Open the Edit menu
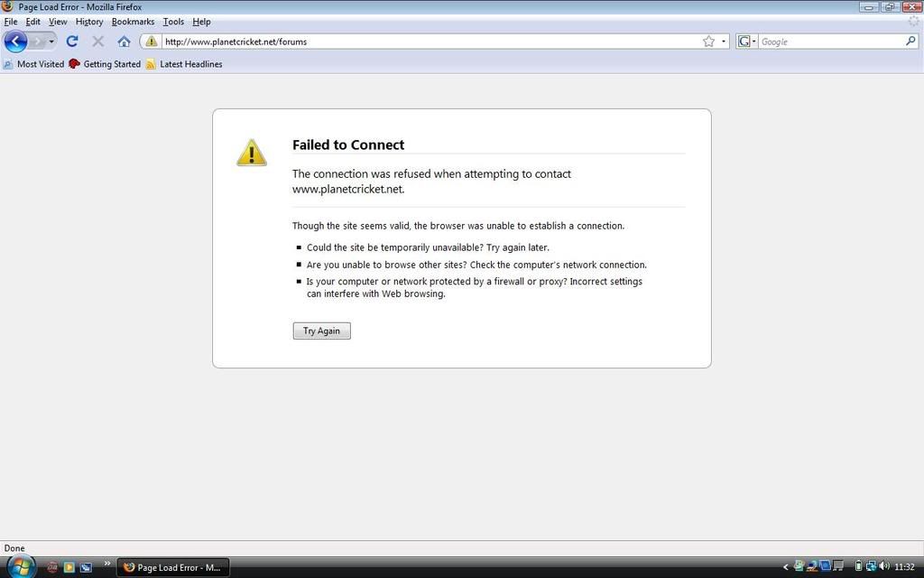The width and height of the screenshot is (924, 578). pos(33,22)
